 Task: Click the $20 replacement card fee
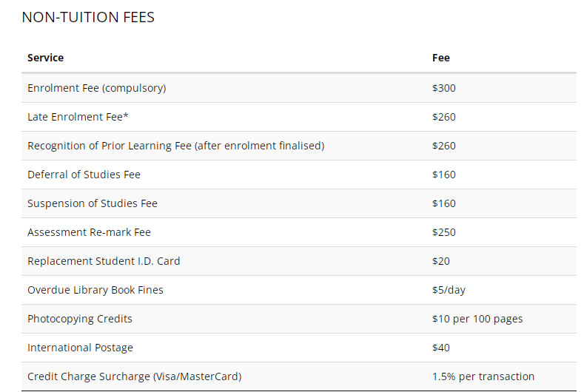coord(441,261)
